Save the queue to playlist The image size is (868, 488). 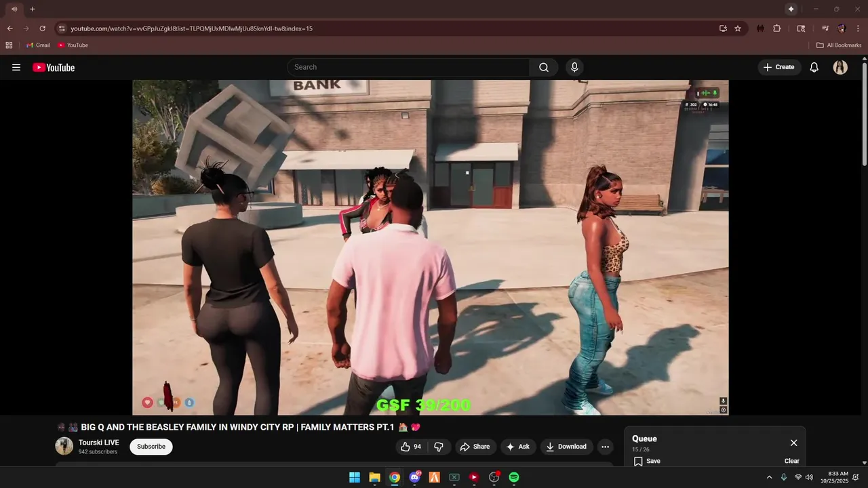647,461
